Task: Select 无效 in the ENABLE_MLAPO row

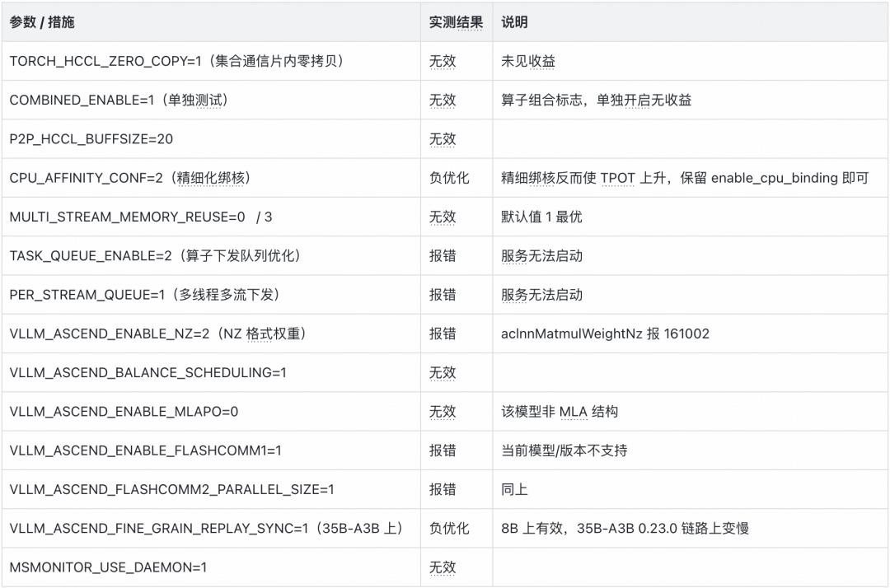Action: [x=443, y=411]
